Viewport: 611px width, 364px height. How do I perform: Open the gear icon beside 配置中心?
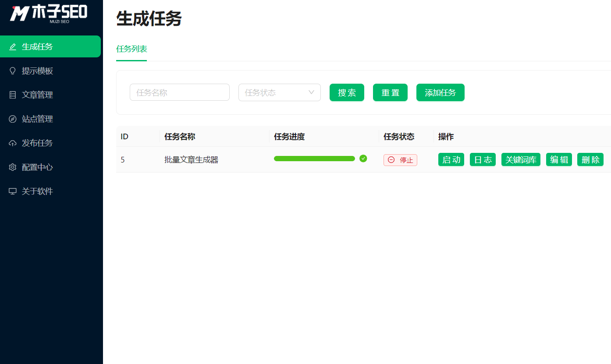(x=13, y=167)
